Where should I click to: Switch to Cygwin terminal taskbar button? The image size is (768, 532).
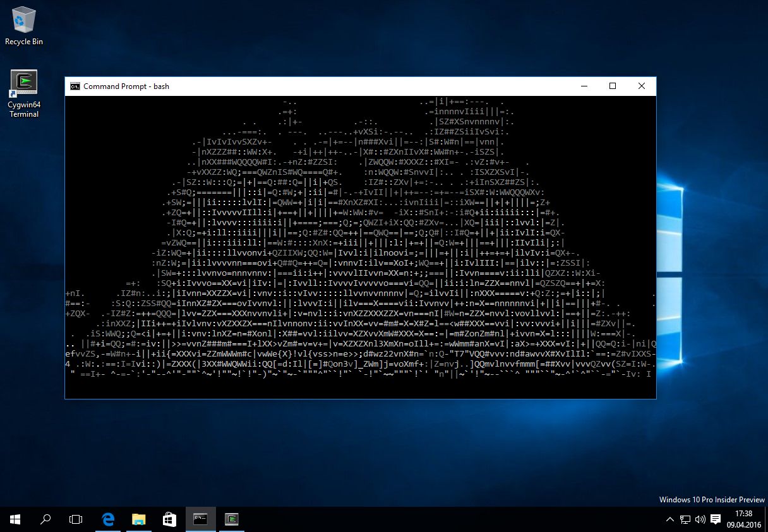231,519
